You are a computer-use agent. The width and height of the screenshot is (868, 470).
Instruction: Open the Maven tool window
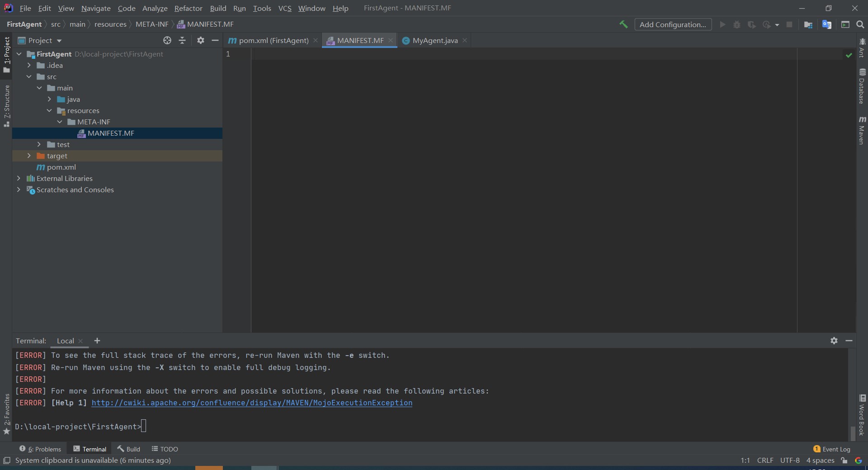[862, 130]
